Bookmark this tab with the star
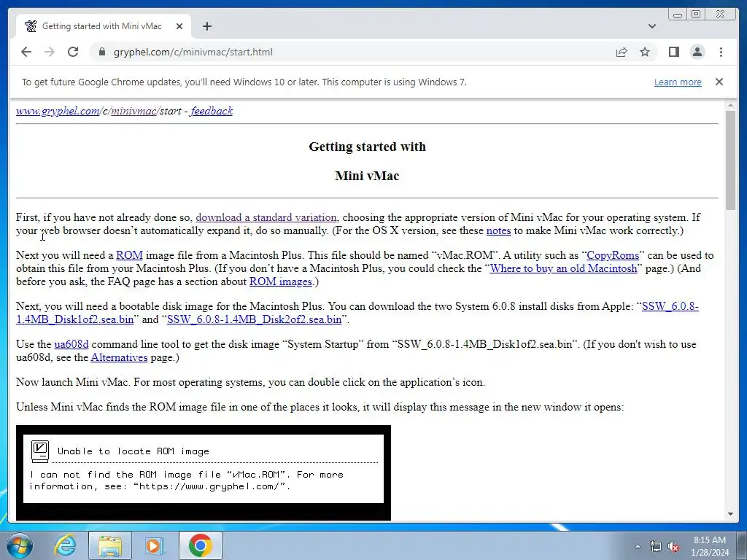Image resolution: width=747 pixels, height=560 pixels. click(x=645, y=52)
